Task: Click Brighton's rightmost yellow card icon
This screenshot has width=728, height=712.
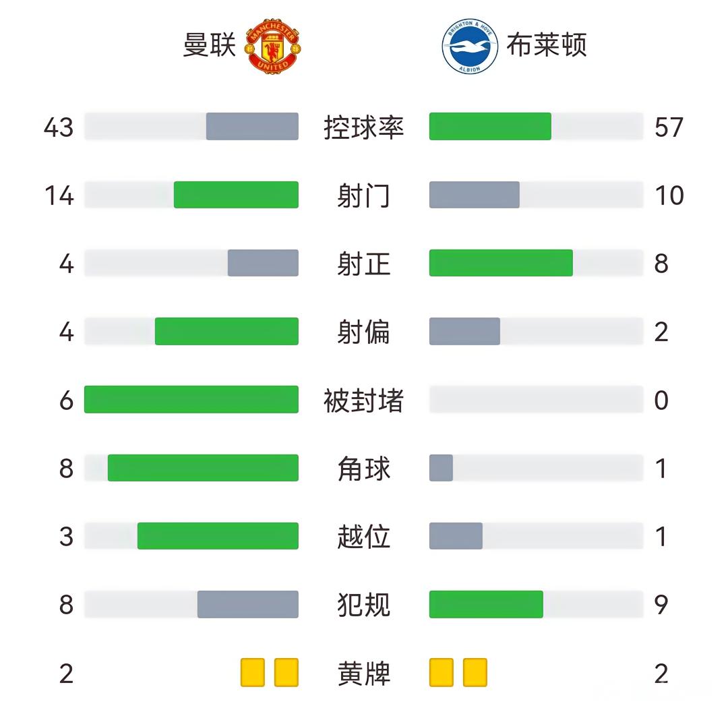Action: [x=475, y=672]
